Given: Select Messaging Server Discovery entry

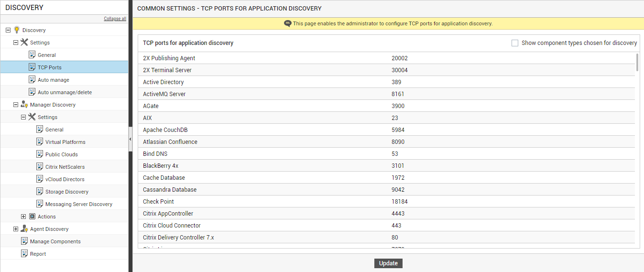Looking at the screenshot, I should pos(79,204).
